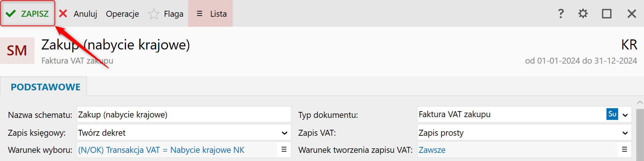Click the green ZAPISZ save button
644x161 pixels.
pyautogui.click(x=27, y=13)
